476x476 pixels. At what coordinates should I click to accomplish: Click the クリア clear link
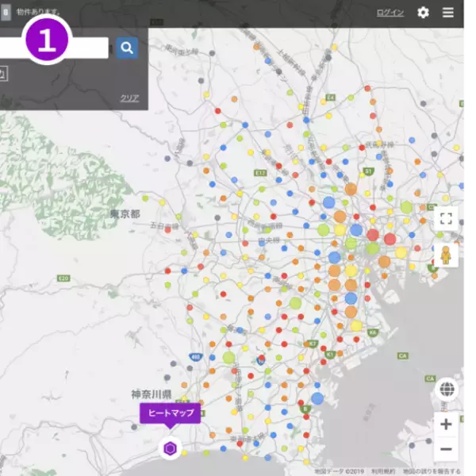pos(129,98)
